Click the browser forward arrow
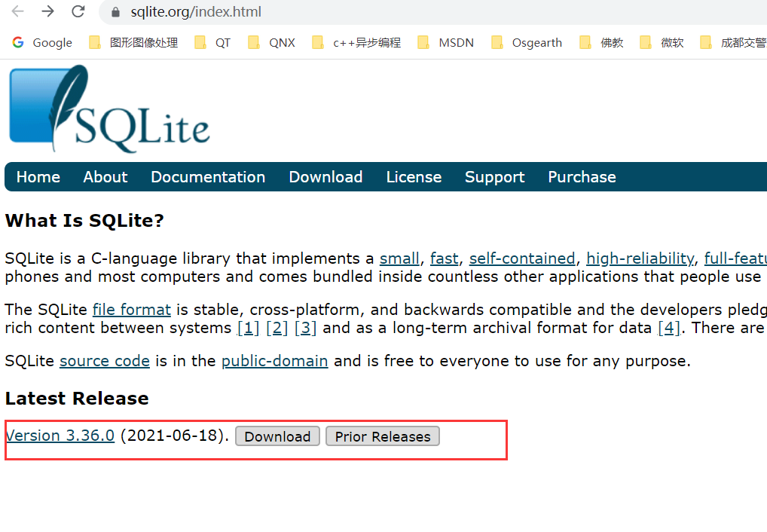Screen dimensions: 767x532 [47, 11]
